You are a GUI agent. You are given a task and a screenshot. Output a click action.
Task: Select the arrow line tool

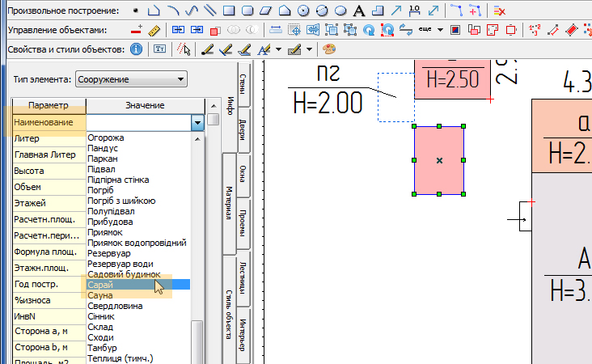click(x=396, y=11)
